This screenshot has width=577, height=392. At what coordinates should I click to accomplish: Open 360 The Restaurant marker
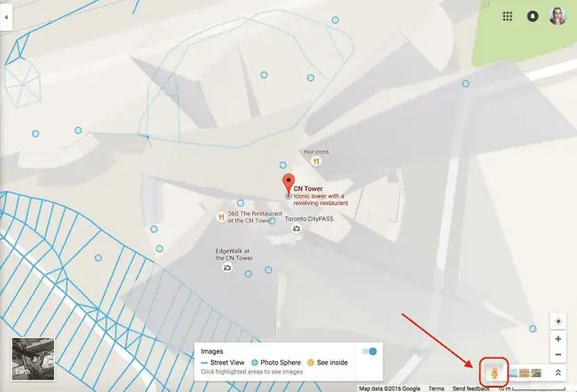click(x=221, y=217)
